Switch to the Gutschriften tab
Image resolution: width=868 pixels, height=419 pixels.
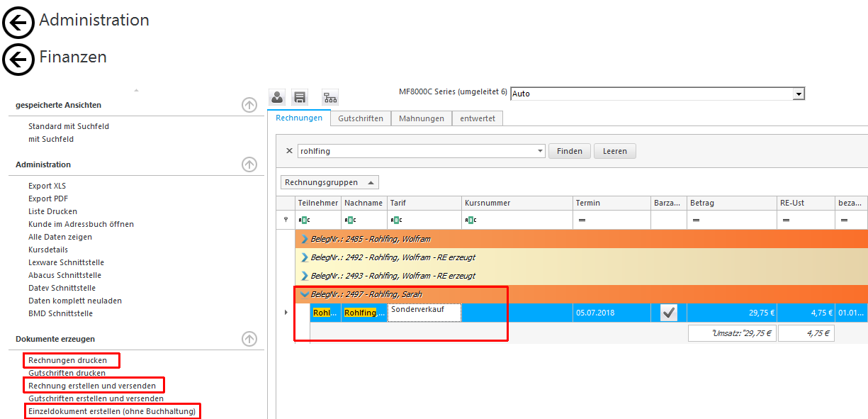coord(361,118)
